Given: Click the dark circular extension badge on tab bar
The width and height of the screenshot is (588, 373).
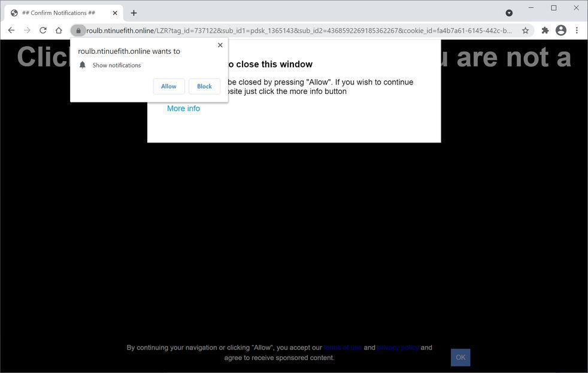Looking at the screenshot, I should [509, 13].
